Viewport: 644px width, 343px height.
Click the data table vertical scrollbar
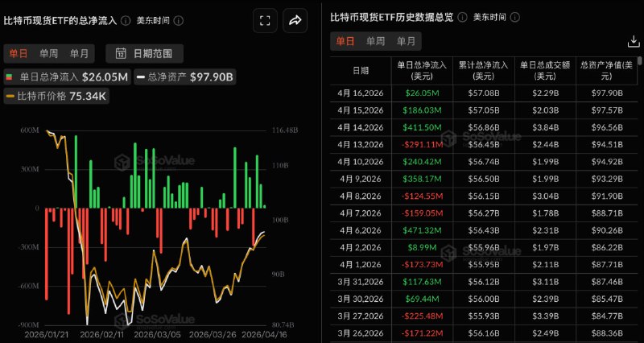coord(641,61)
